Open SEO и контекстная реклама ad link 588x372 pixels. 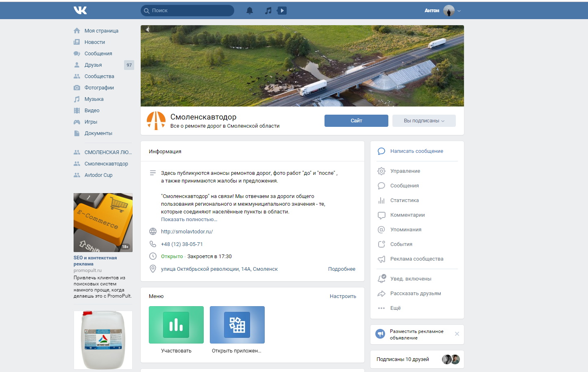[95, 261]
